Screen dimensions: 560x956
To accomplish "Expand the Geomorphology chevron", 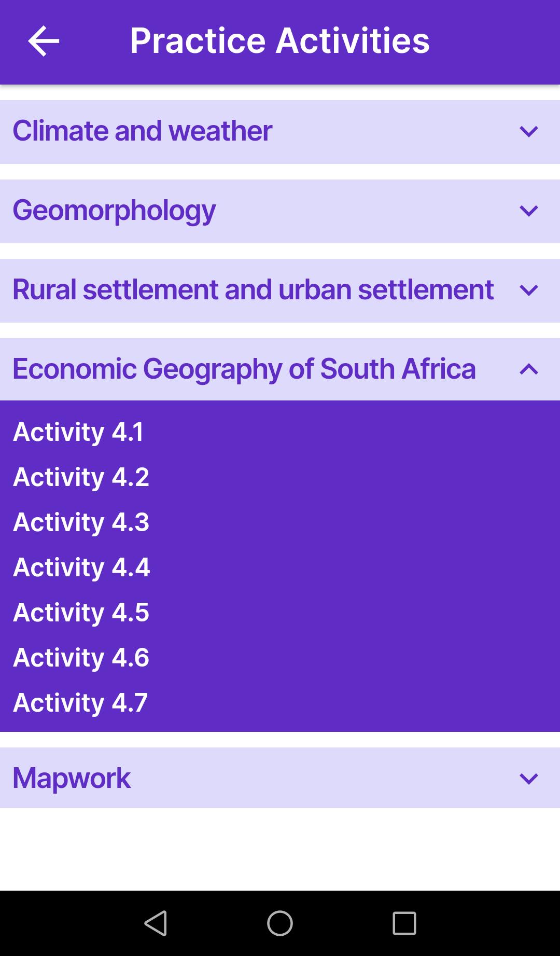I will [x=528, y=211].
